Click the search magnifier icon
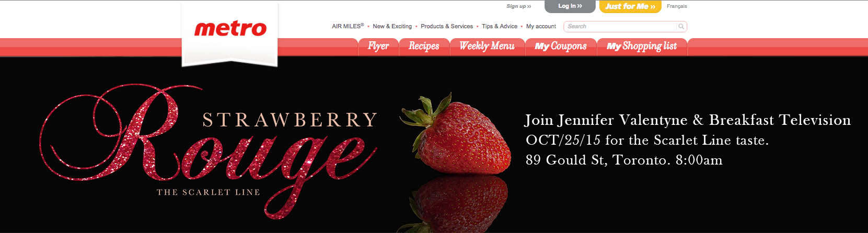868x233 pixels. click(681, 26)
